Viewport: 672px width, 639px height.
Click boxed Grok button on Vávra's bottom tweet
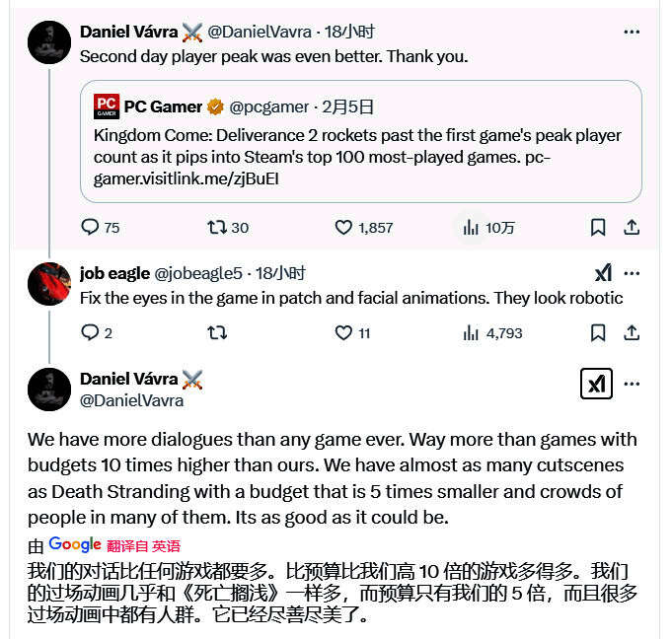[x=596, y=384]
